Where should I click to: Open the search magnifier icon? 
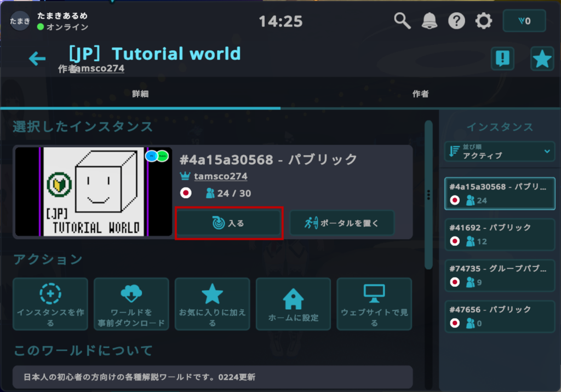tap(403, 21)
